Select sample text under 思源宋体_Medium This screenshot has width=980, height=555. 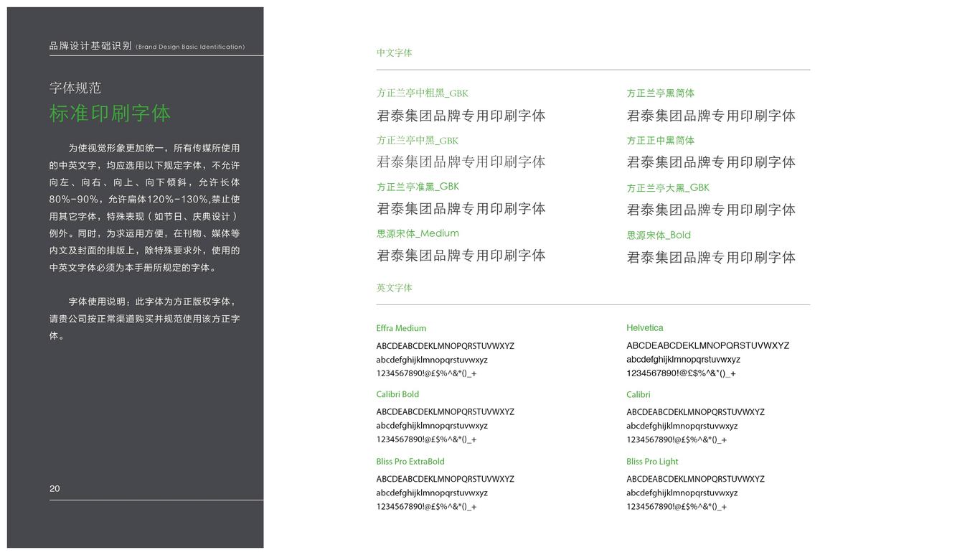pos(461,256)
